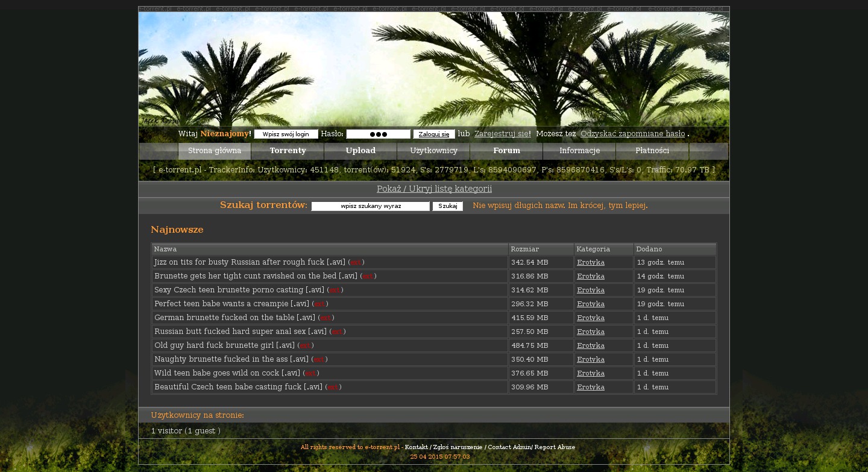The width and height of the screenshot is (868, 472).
Task: Select Użytkownicy in the navigation bar
Action: pos(433,151)
